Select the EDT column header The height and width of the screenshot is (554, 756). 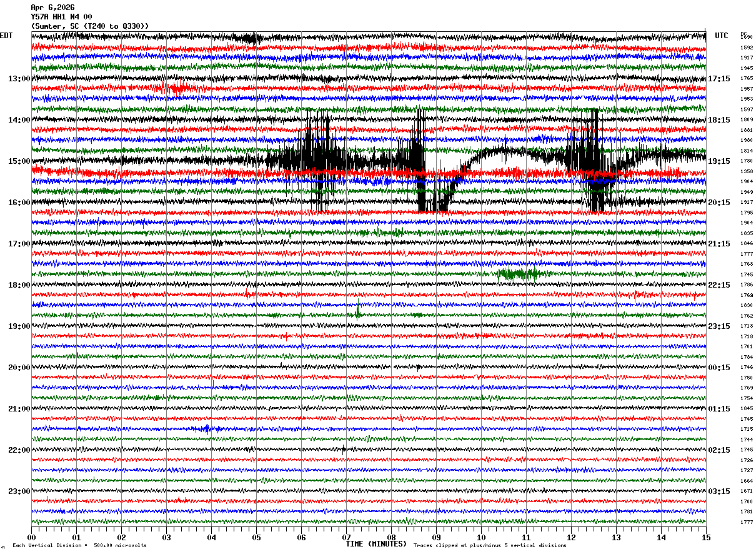[6, 36]
